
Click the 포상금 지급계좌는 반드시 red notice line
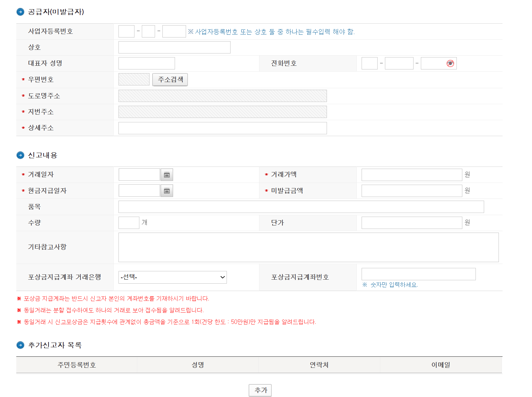click(113, 299)
